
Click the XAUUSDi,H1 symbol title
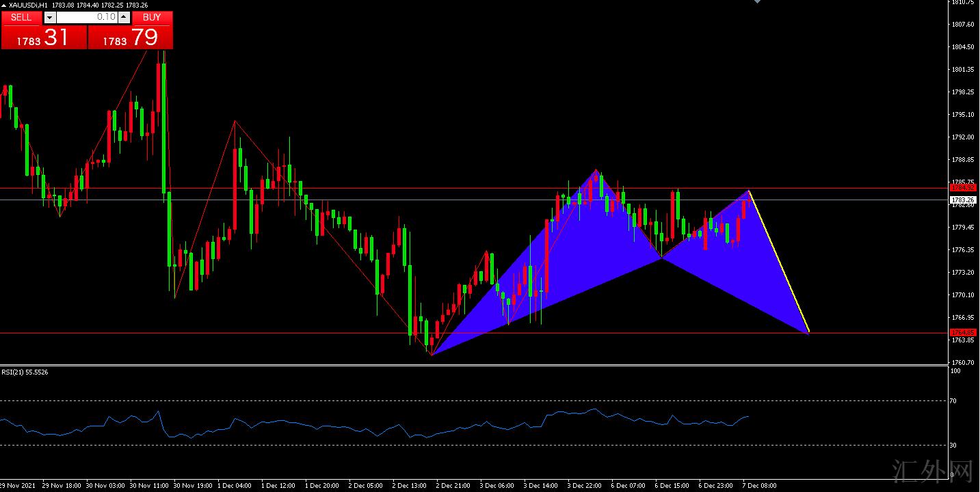click(x=28, y=5)
